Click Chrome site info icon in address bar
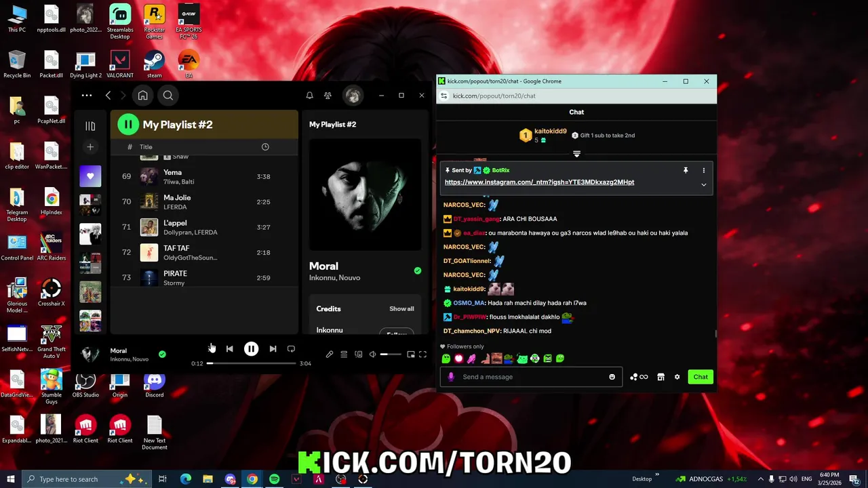The width and height of the screenshot is (868, 488). pos(443,96)
